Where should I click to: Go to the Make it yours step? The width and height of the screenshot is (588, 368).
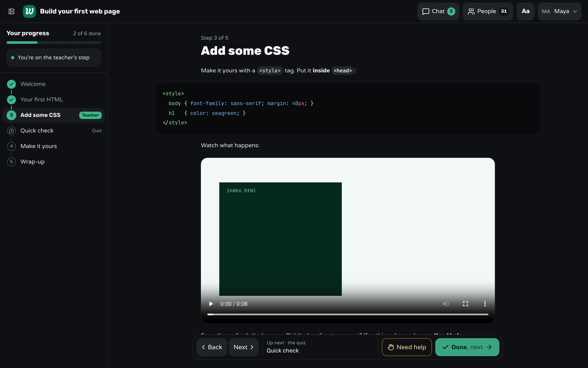[x=53, y=146]
